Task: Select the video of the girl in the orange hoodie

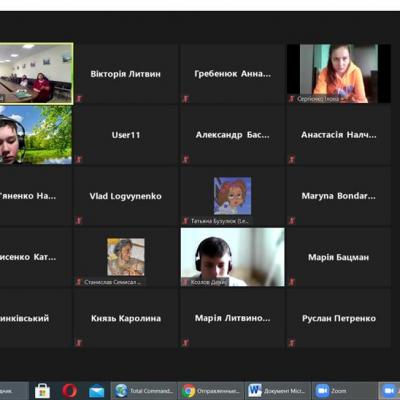Action: point(339,73)
